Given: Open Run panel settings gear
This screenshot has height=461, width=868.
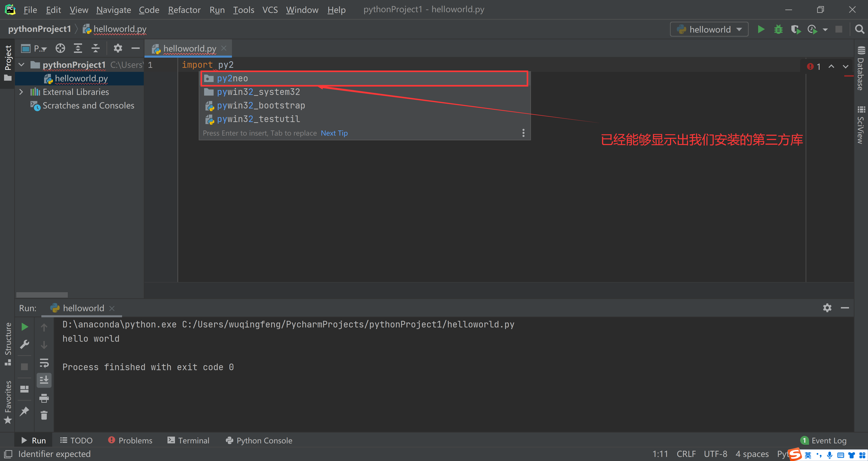Looking at the screenshot, I should click(x=827, y=308).
